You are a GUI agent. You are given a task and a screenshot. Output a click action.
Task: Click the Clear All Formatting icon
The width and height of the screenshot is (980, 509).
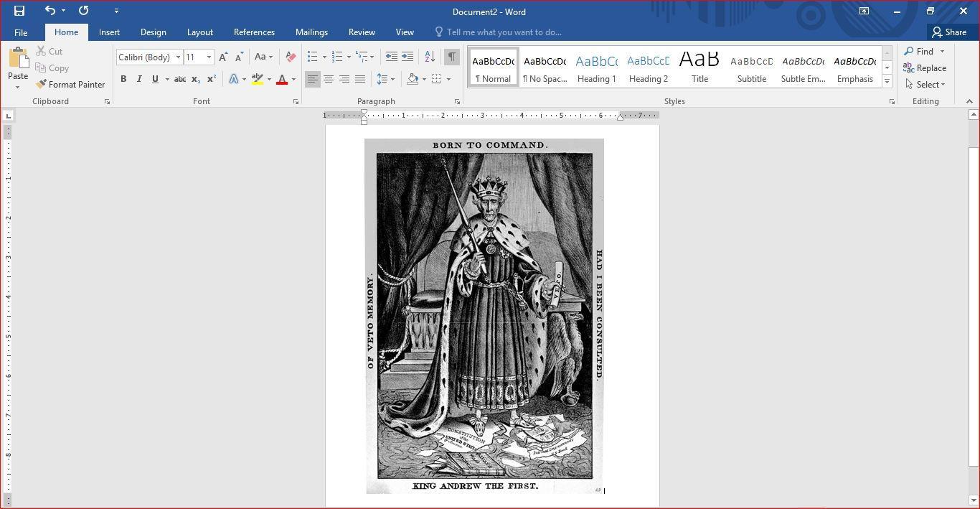coord(291,57)
